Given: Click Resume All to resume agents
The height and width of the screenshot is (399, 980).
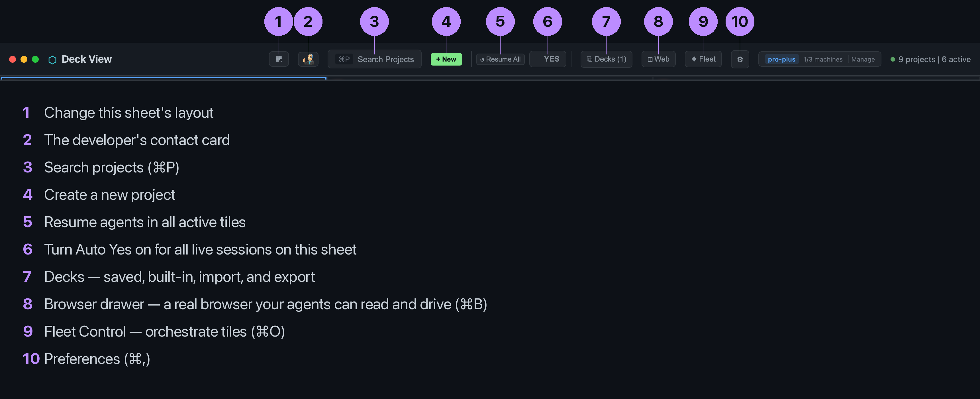Looking at the screenshot, I should pyautogui.click(x=500, y=59).
